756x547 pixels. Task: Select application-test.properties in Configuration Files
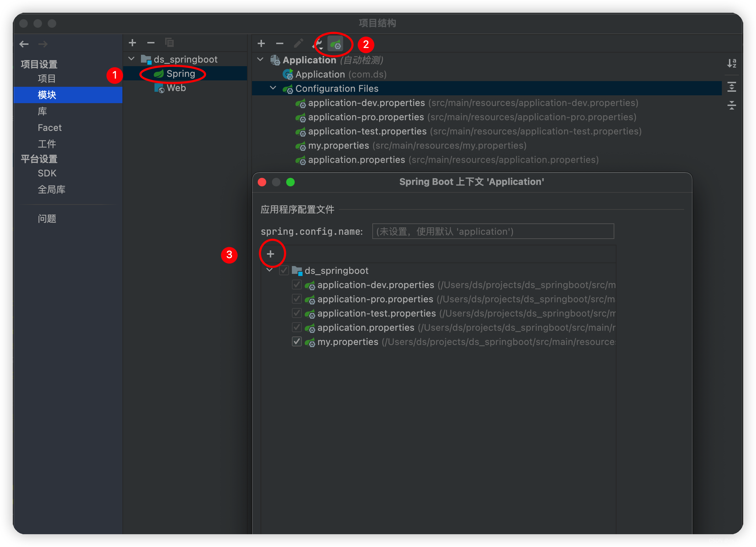(x=468, y=131)
